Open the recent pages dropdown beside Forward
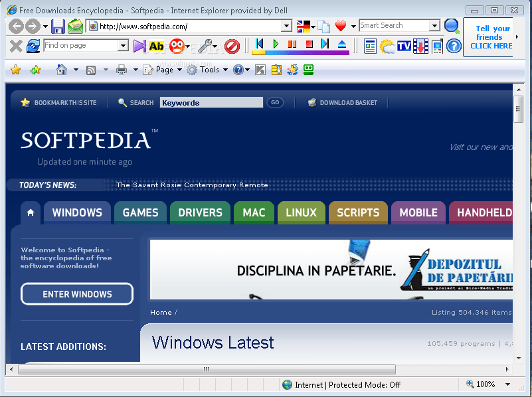The width and height of the screenshot is (532, 397). [x=45, y=27]
